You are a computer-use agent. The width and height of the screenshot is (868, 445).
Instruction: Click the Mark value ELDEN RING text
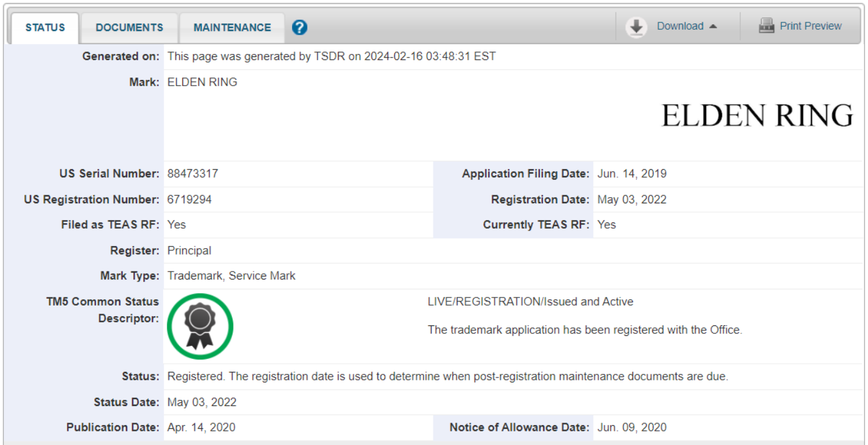point(202,82)
